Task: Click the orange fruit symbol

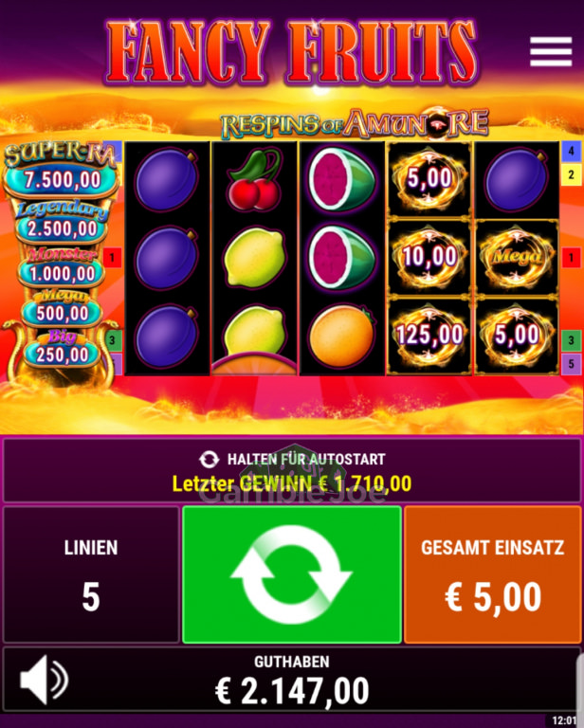Action: point(341,336)
